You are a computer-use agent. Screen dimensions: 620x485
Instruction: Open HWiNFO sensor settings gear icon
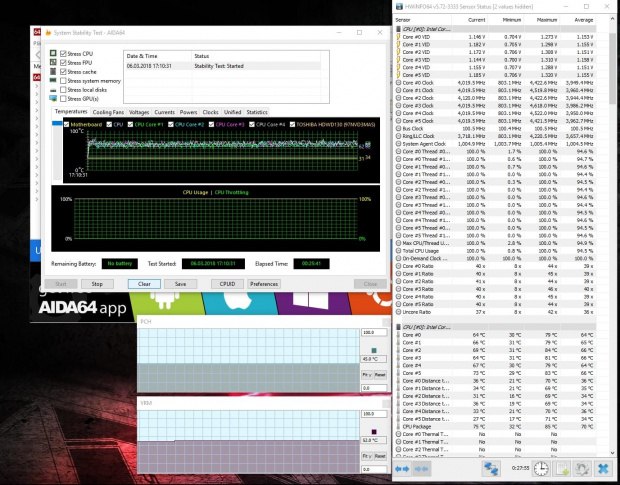coord(582,469)
